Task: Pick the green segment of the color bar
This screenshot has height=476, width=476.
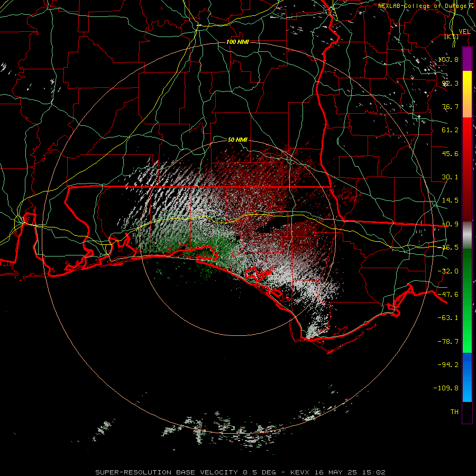Action: (x=467, y=300)
